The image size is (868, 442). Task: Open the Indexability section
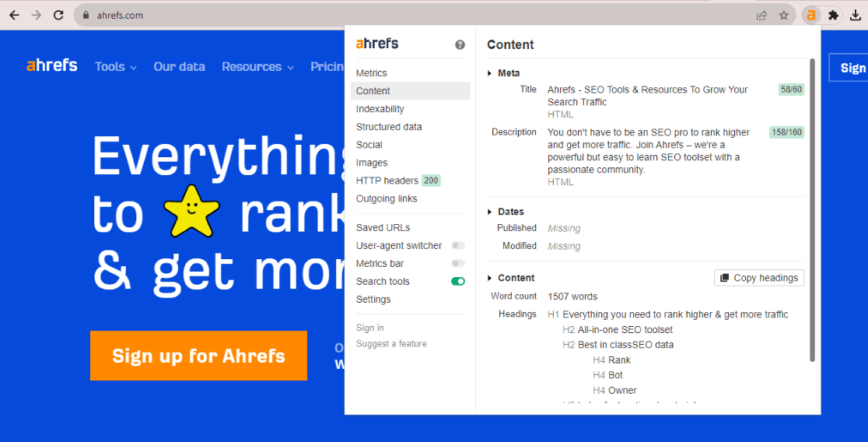410,109
